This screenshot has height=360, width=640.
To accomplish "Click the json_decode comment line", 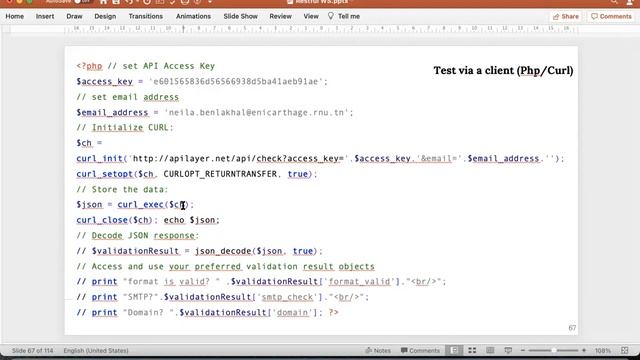I will click(199, 251).
